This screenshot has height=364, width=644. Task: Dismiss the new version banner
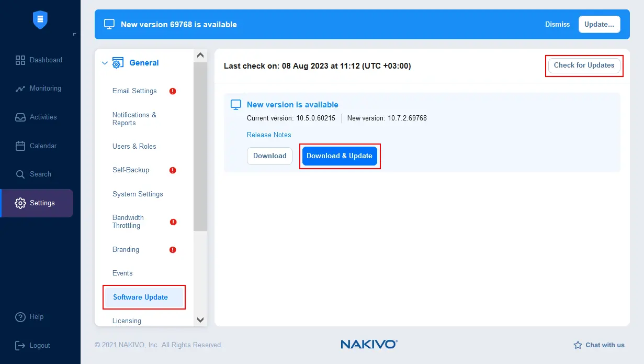tap(558, 24)
